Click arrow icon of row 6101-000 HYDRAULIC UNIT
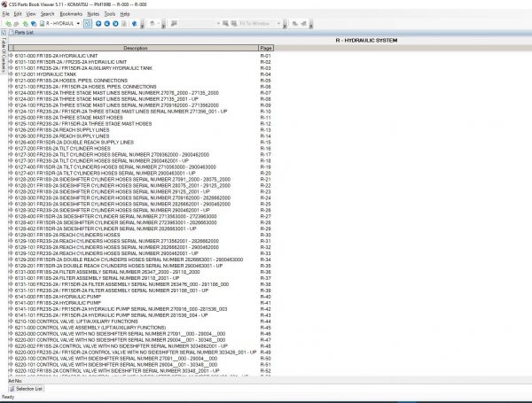 (x=11, y=56)
